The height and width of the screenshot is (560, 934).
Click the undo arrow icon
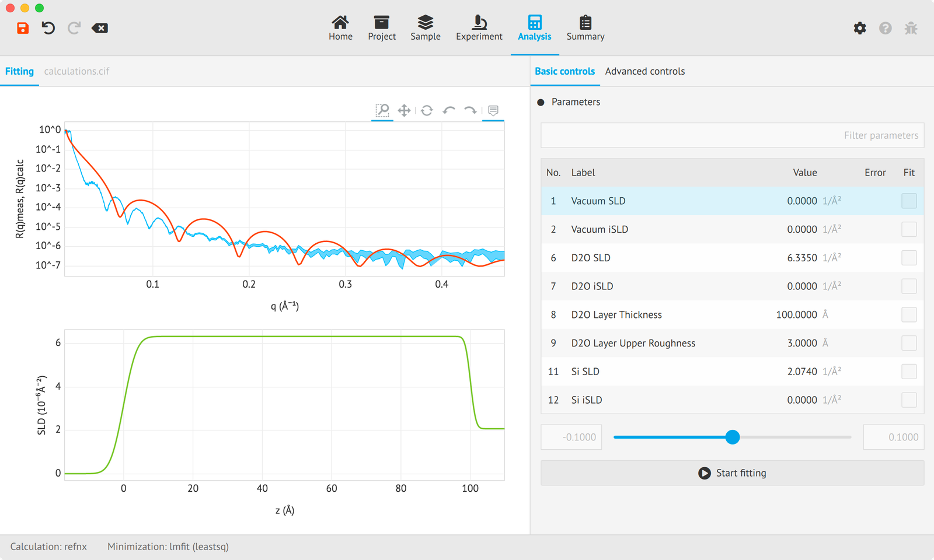click(x=48, y=28)
